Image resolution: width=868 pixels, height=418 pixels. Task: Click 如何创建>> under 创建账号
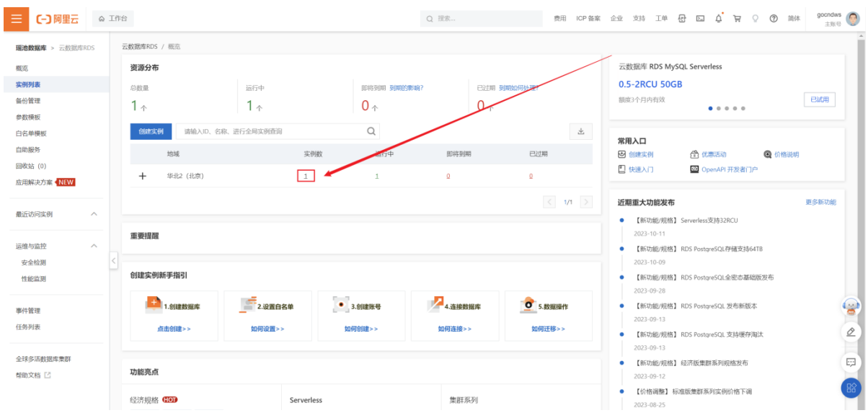point(361,329)
